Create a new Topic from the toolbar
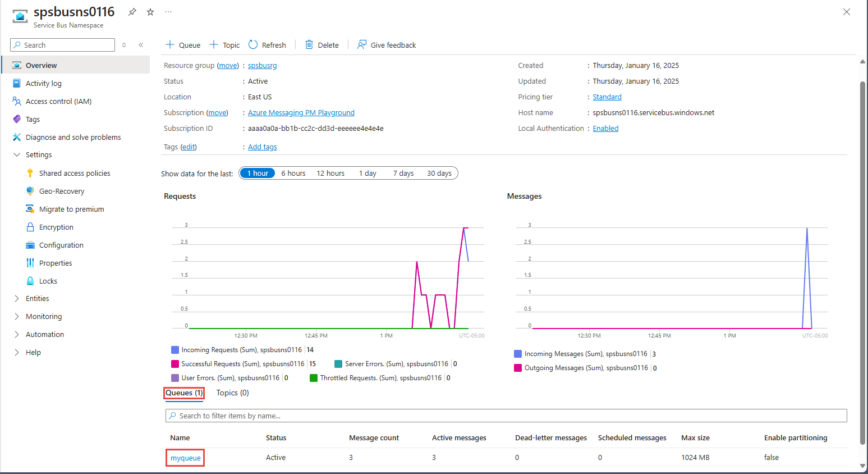The image size is (868, 474). pyautogui.click(x=224, y=44)
